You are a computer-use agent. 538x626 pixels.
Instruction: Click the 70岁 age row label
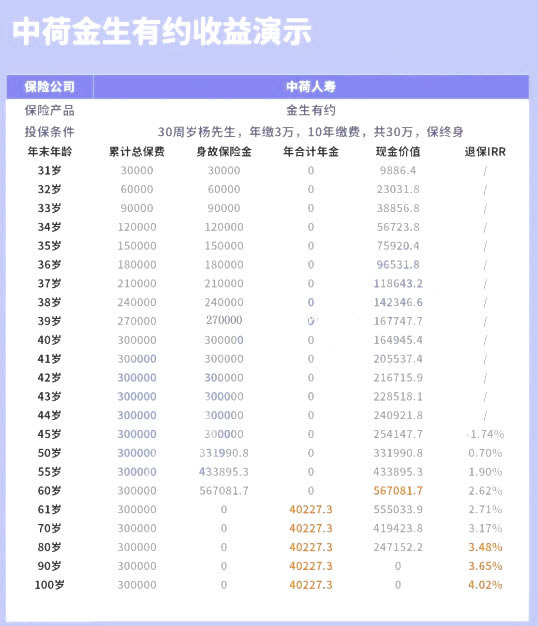click(x=49, y=528)
